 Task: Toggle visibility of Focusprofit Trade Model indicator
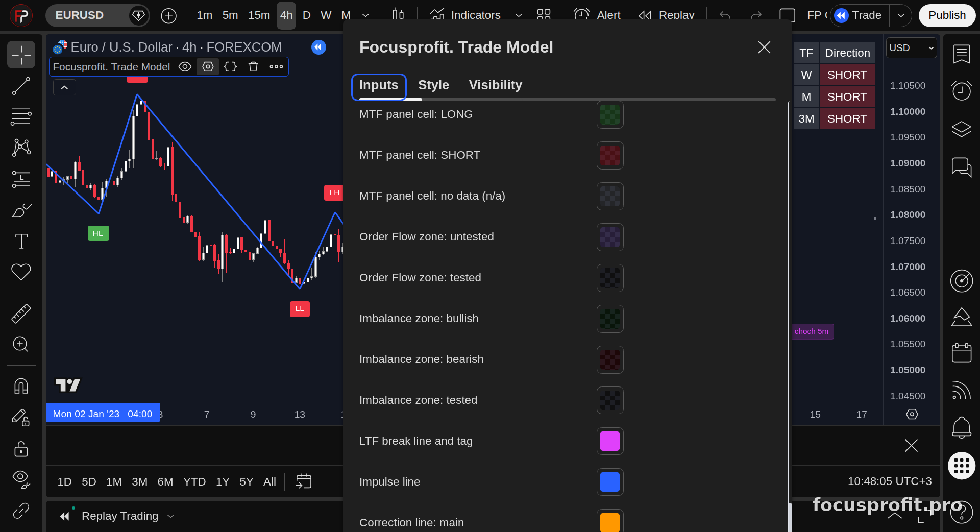click(185, 67)
